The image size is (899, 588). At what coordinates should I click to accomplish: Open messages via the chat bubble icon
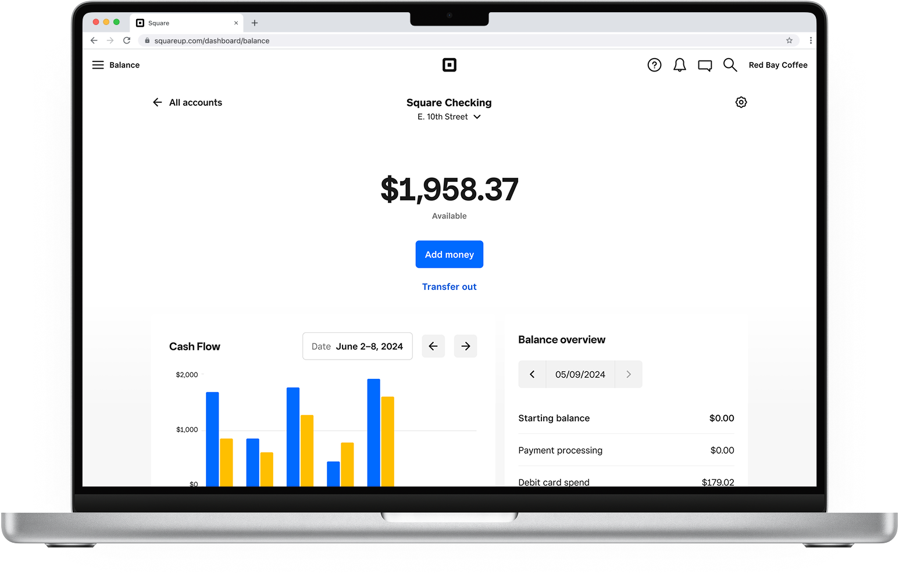tap(705, 65)
